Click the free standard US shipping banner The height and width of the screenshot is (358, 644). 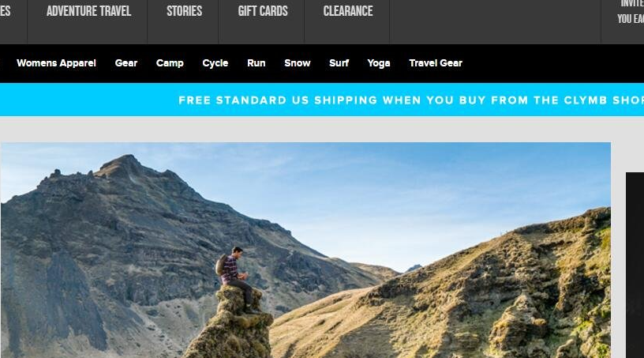322,100
